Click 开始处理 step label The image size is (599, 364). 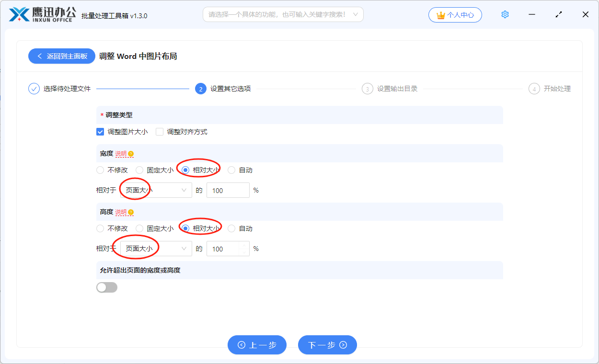tap(557, 89)
